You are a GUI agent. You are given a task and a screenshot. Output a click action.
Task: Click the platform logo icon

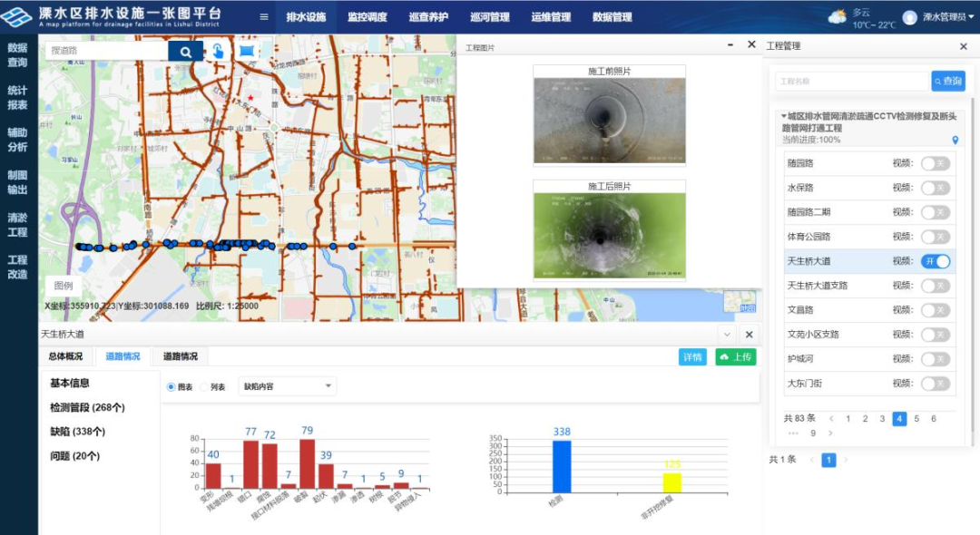tap(16, 17)
